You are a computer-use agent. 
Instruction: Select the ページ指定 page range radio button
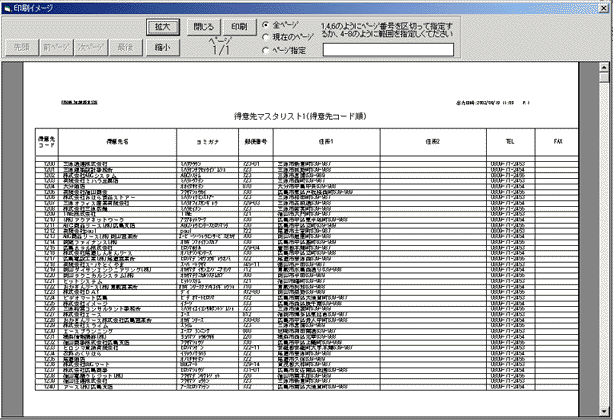click(266, 50)
